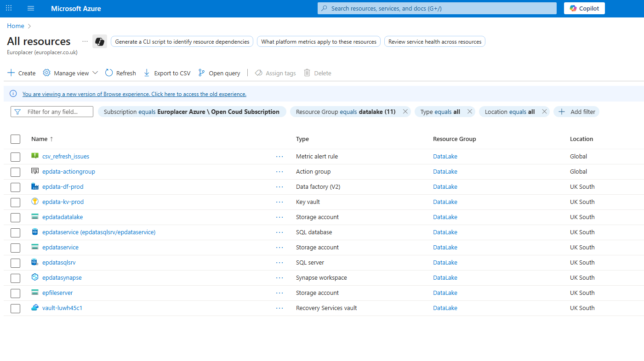Open the hamburger portal menu

[31, 8]
